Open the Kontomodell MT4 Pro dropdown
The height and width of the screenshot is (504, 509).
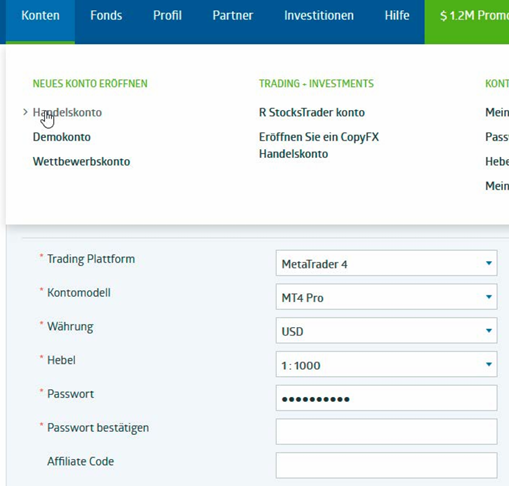(386, 297)
